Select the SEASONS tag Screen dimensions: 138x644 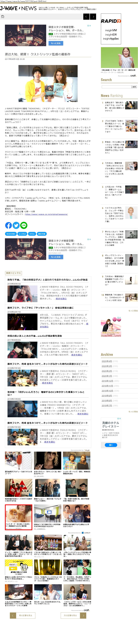(11, 234)
